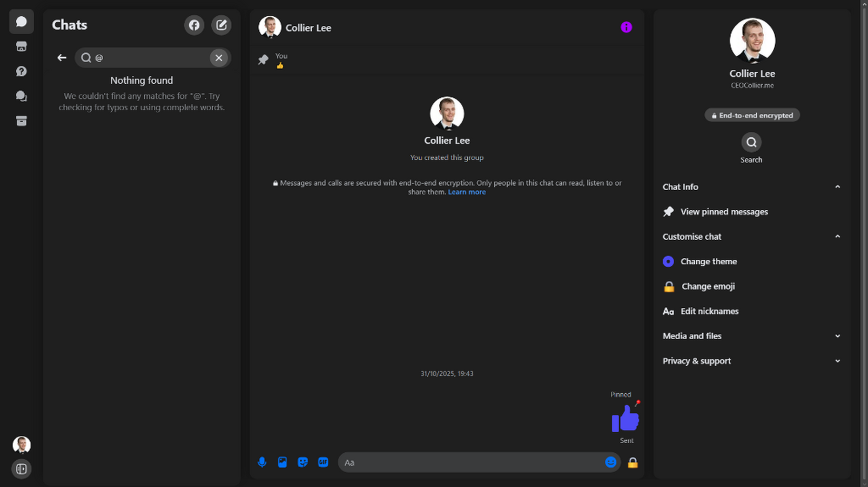Open communities icon in sidebar
Screen dimensions: 868x487
pos(21,96)
